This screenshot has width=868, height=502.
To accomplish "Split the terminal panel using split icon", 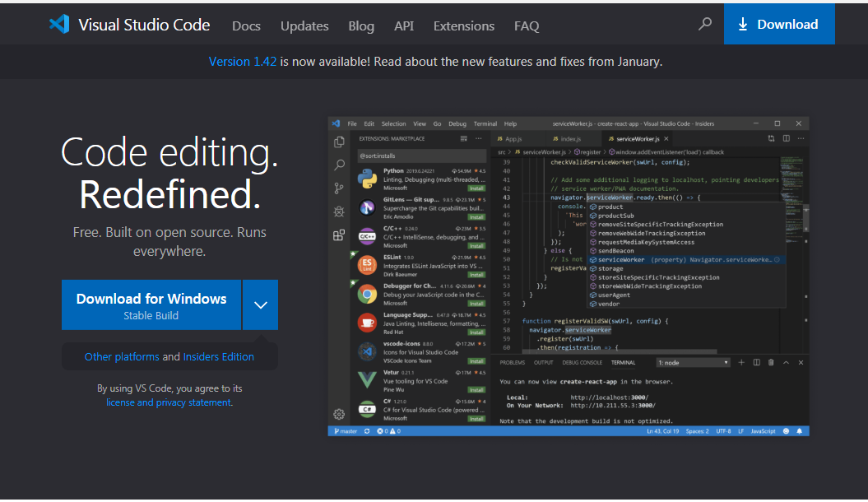I will pyautogui.click(x=756, y=363).
